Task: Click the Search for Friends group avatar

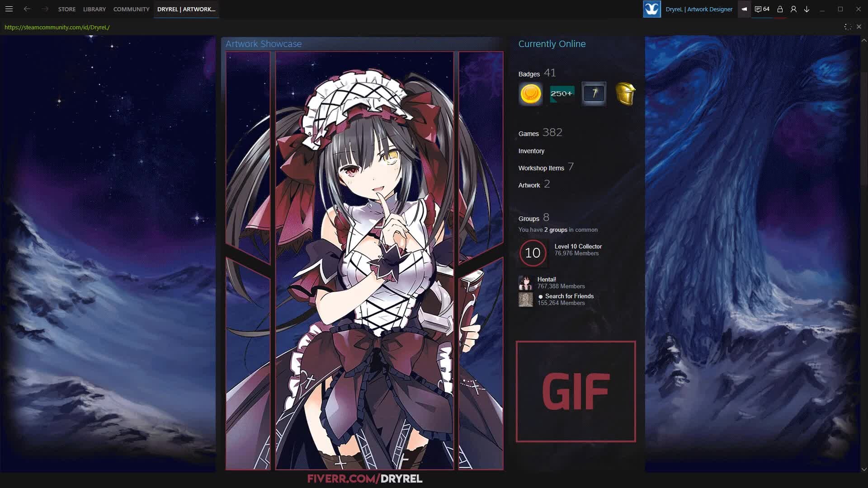Action: pos(525,300)
